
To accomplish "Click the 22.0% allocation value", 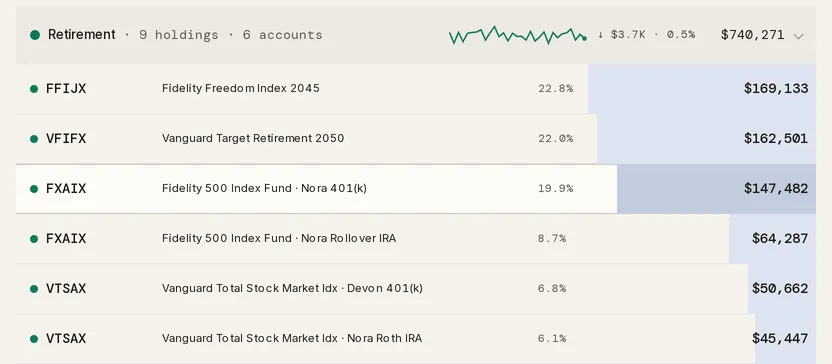I will 556,138.
